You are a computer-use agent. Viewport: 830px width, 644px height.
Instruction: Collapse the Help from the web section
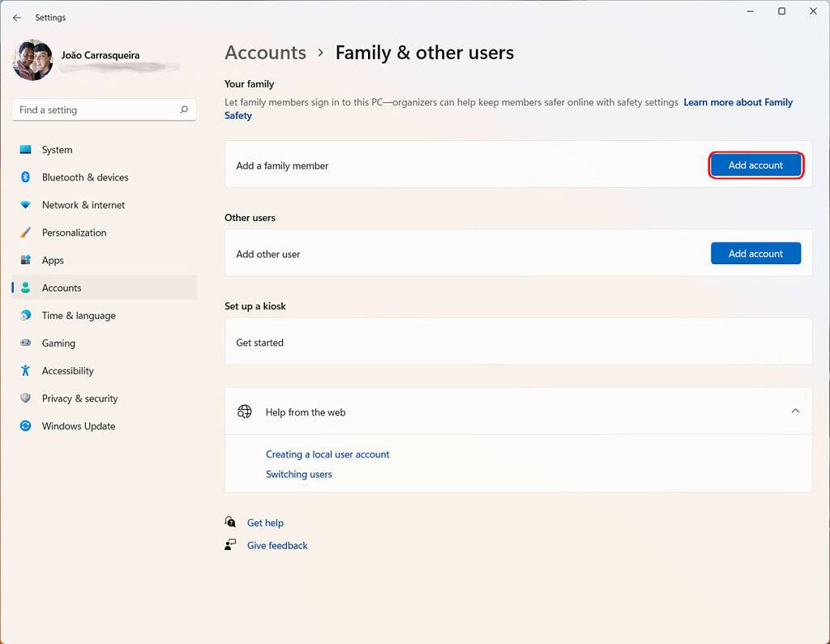click(795, 411)
